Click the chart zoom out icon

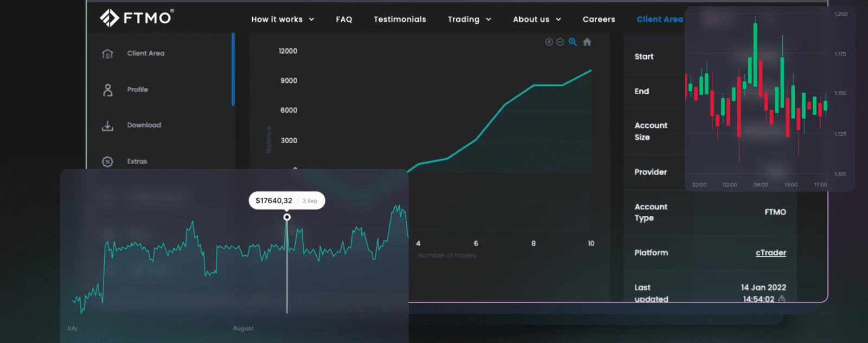point(560,42)
